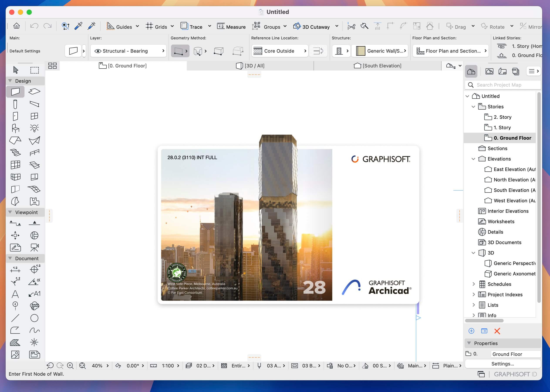Screen dimensions: 550x392
Task: Select the Dimension tool in Document
Action: (15, 269)
